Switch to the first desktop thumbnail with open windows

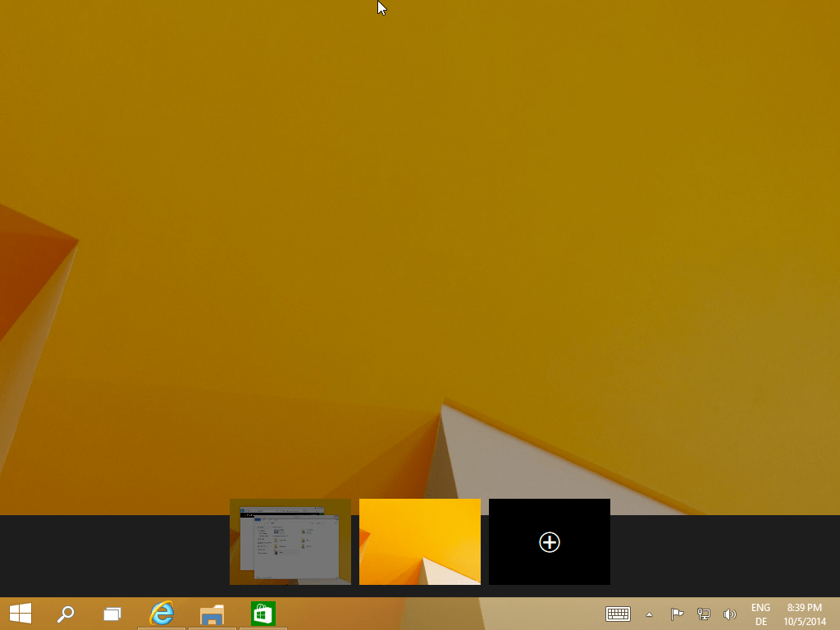pos(290,541)
